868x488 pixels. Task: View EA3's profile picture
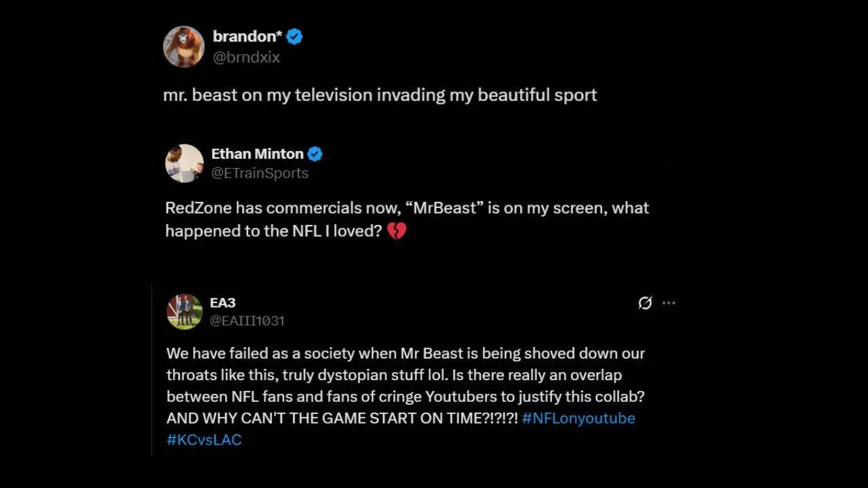[184, 311]
